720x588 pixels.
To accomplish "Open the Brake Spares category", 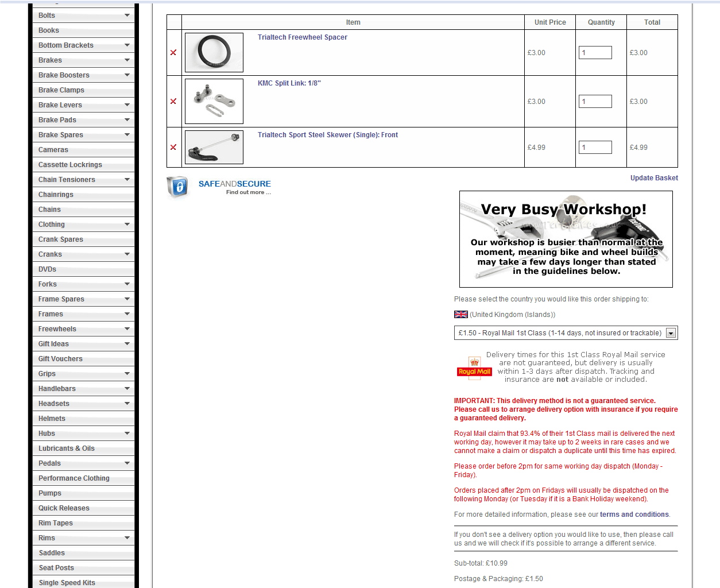I will click(84, 135).
